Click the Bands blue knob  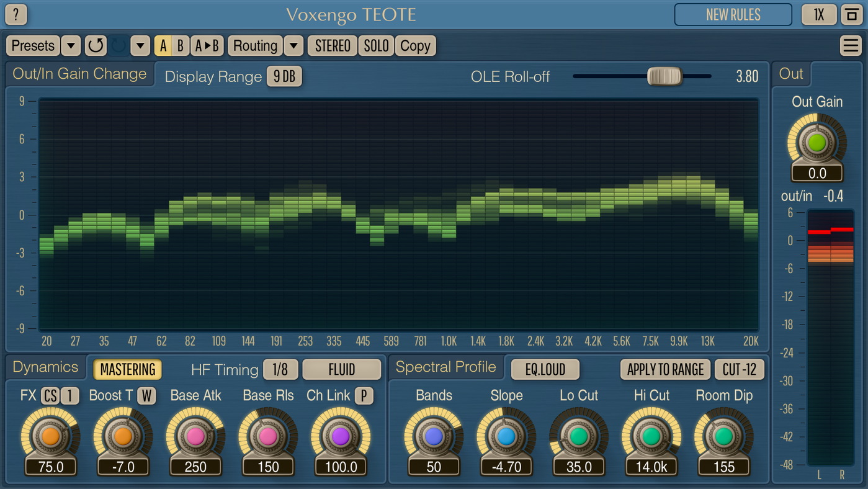point(434,436)
